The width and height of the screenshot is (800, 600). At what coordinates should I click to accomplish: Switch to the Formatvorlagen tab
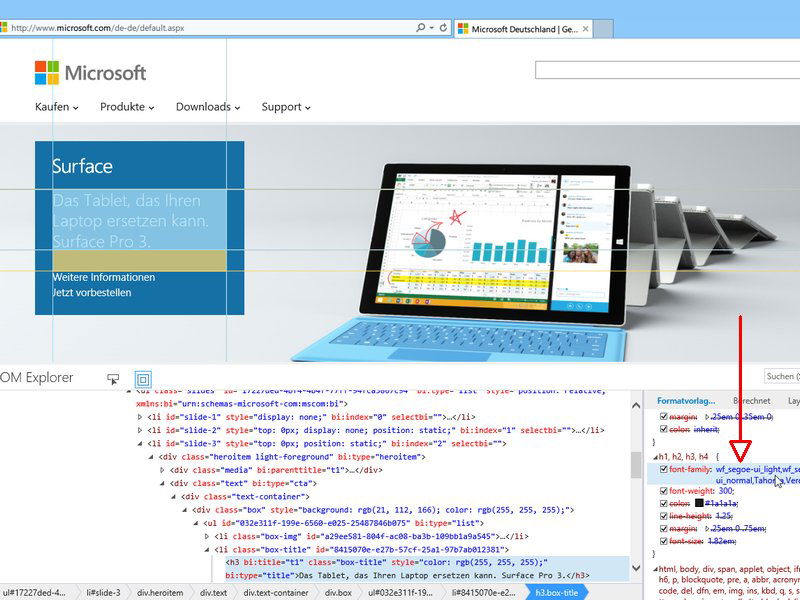686,401
